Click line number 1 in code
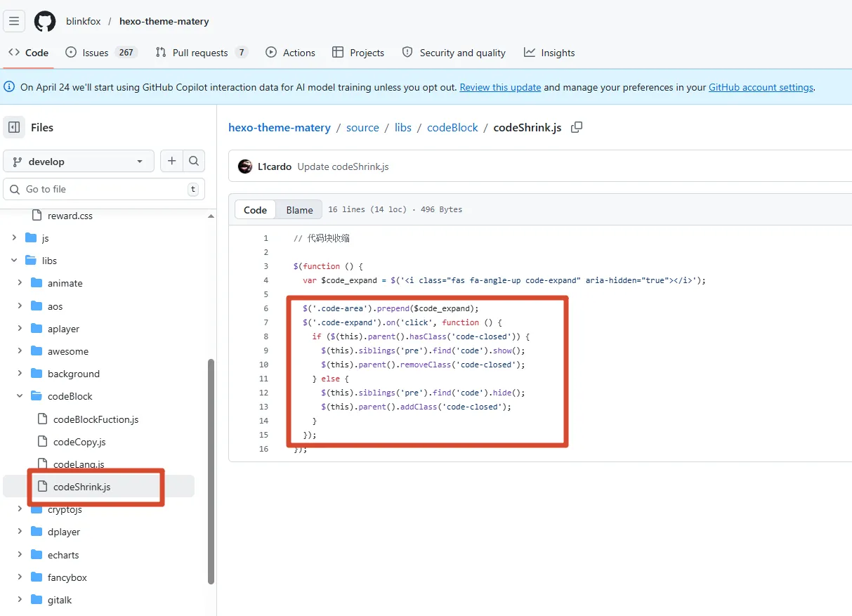The width and height of the screenshot is (852, 616). [266, 238]
